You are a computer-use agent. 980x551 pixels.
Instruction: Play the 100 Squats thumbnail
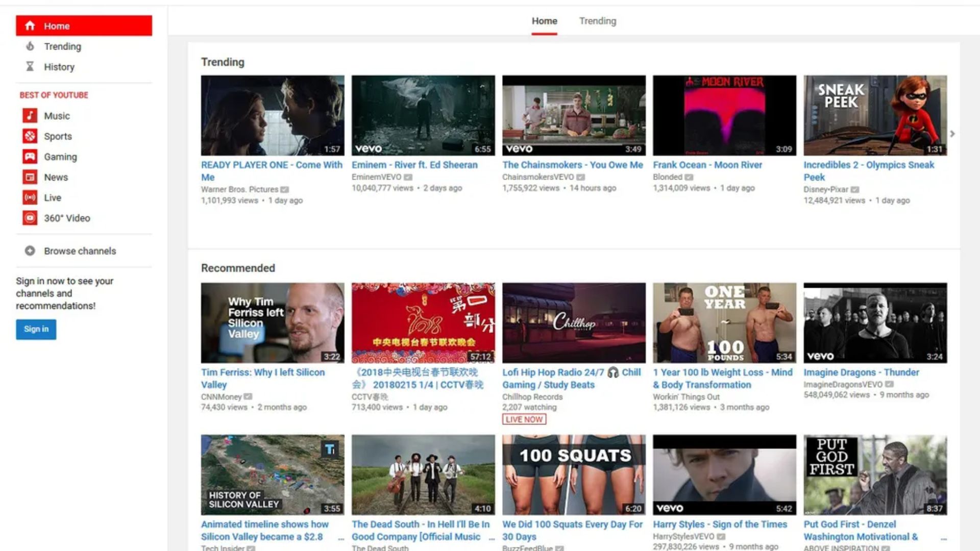pyautogui.click(x=574, y=474)
